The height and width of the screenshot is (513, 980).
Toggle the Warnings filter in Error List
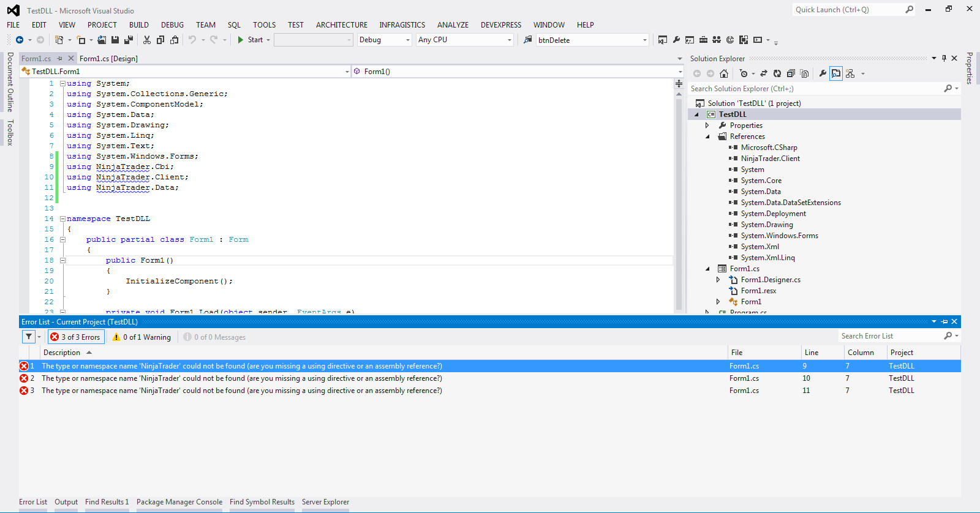pyautogui.click(x=141, y=337)
